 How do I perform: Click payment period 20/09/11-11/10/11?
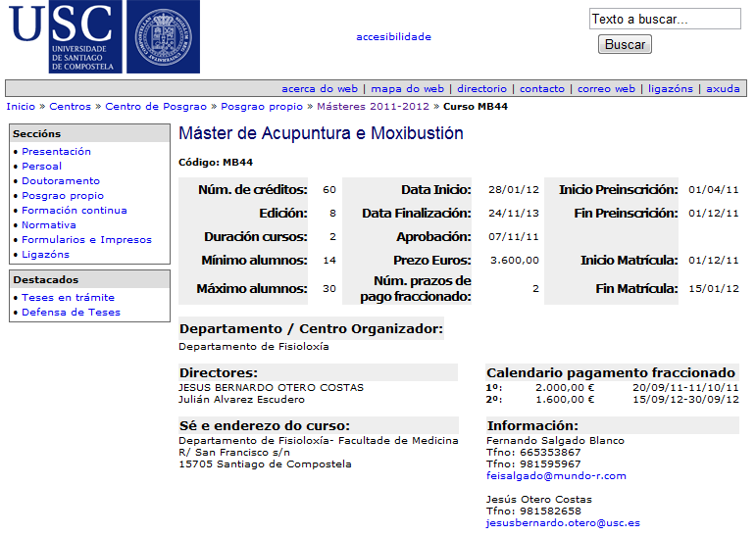click(685, 387)
